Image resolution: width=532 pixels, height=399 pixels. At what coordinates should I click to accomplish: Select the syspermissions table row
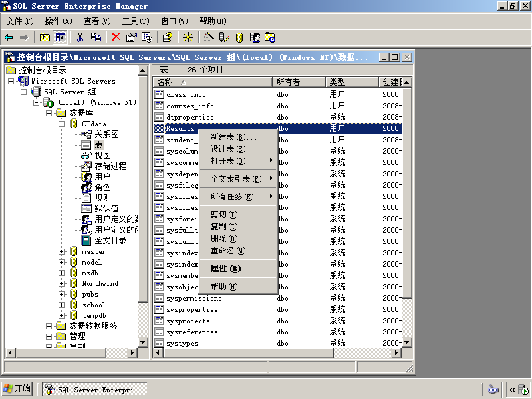pos(277,298)
